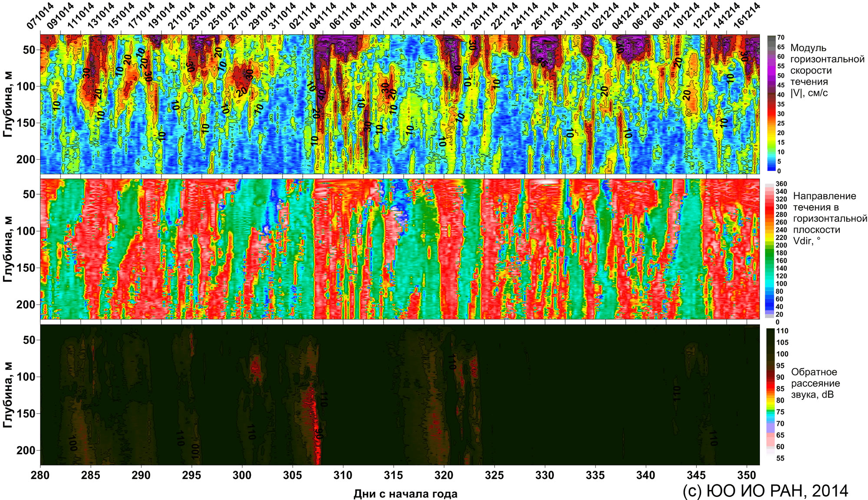Viewport: 868px width, 500px height.
Task: Click day 315 on bottom axis
Action: point(394,475)
